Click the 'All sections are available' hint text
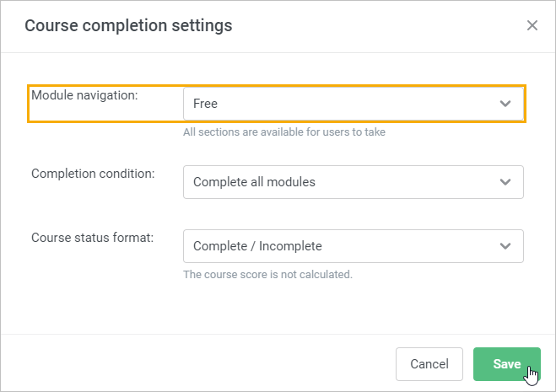The image size is (556, 392). pos(284,132)
